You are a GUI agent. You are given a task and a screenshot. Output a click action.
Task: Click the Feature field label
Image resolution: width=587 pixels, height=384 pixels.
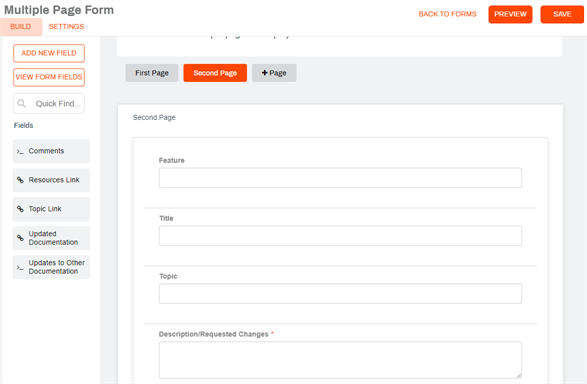(171, 160)
